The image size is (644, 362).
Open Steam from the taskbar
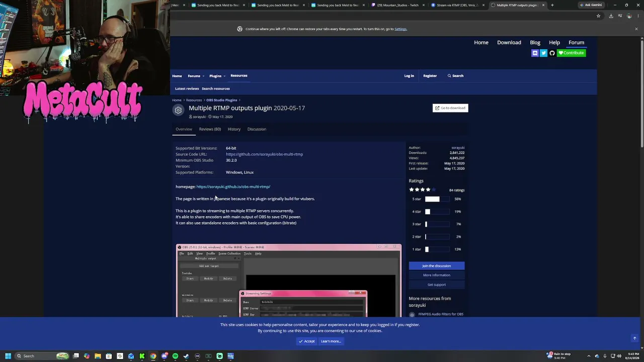tap(186, 356)
